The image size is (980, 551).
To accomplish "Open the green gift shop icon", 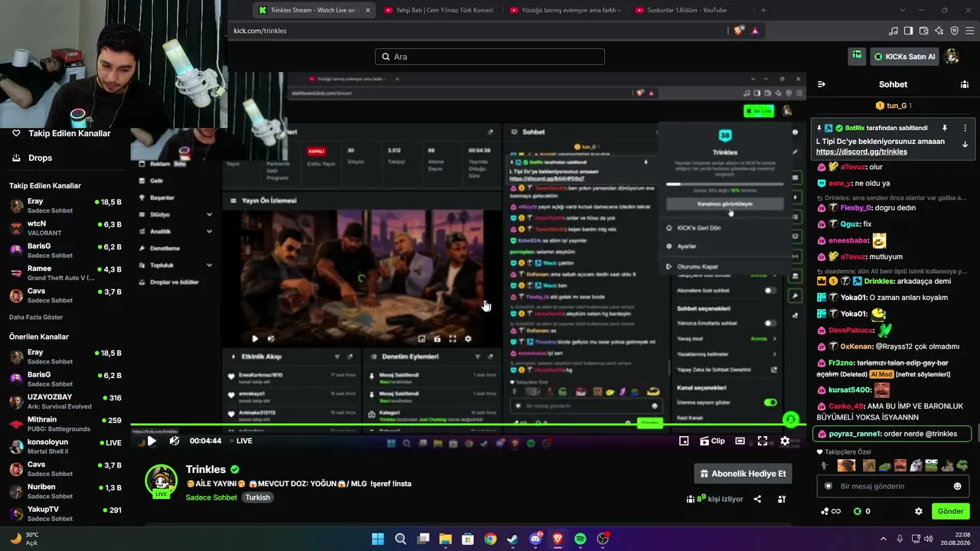I will click(x=857, y=56).
